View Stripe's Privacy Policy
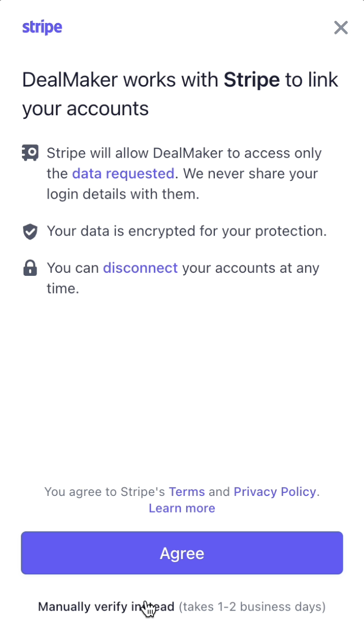The image size is (364, 631). coord(274,491)
